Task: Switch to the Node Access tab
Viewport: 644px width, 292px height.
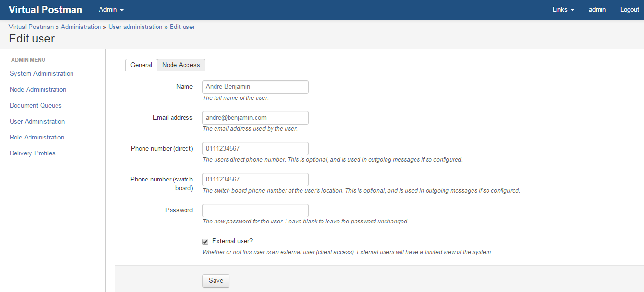Action: (x=181, y=65)
